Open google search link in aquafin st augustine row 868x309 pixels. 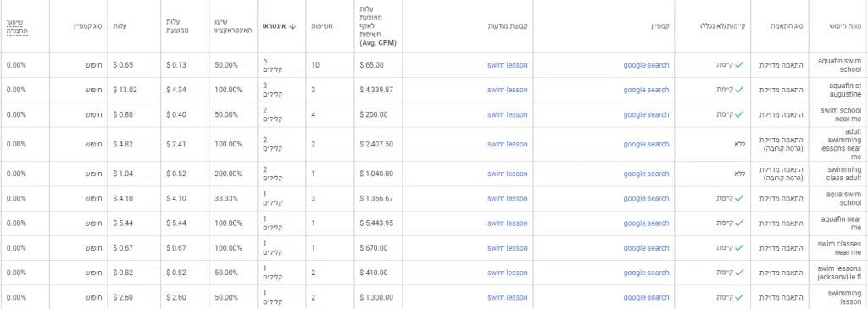646,90
